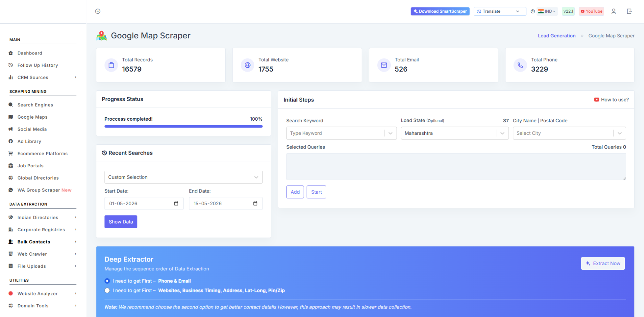The image size is (644, 317).
Task: Click the Bulk Contacts people icon
Action: coord(11,242)
